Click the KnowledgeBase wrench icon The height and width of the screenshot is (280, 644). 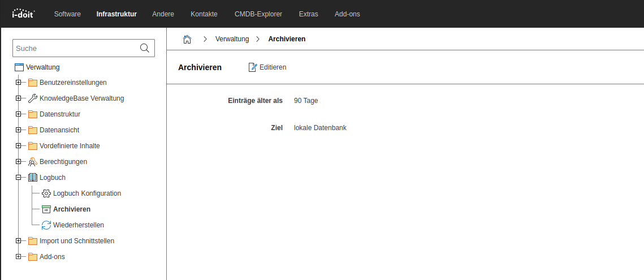click(x=33, y=98)
